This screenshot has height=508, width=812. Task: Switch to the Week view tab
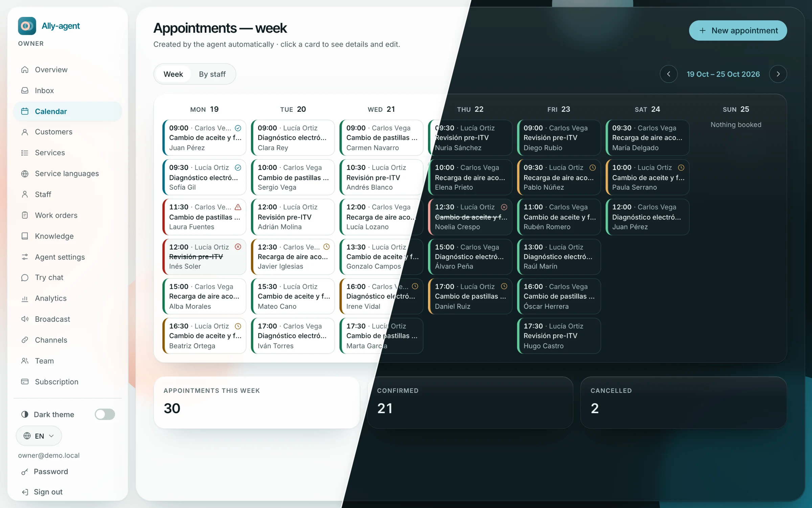(173, 74)
